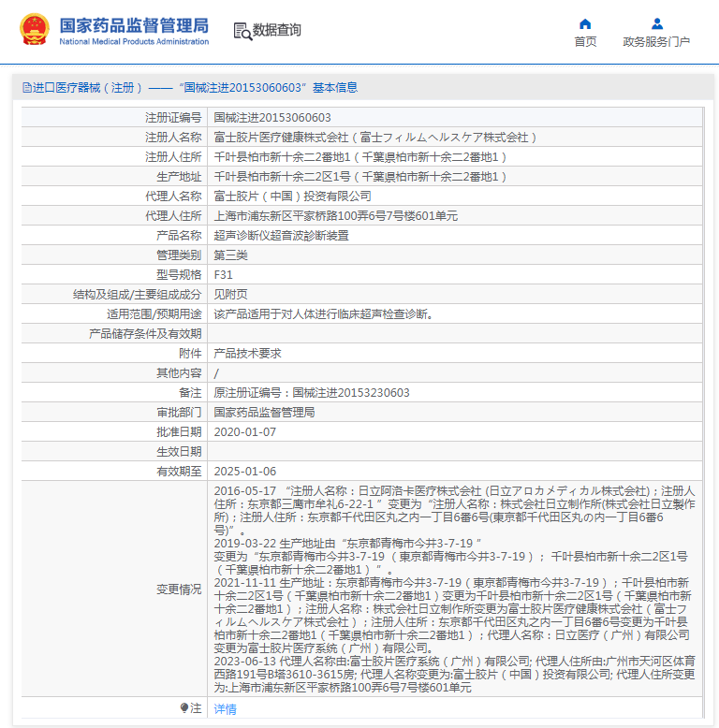The height and width of the screenshot is (728, 719).
Task: Click the 管理类别 field label
Action: pos(179,255)
